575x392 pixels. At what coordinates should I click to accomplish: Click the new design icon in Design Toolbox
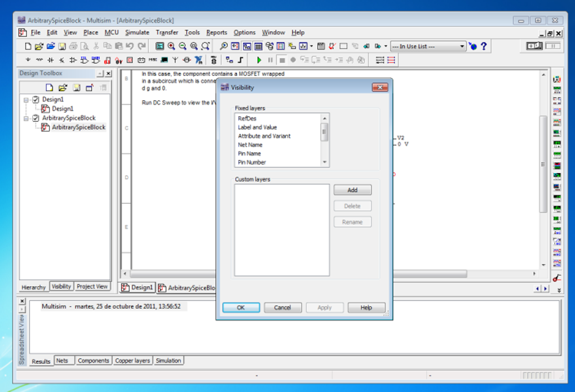click(49, 87)
